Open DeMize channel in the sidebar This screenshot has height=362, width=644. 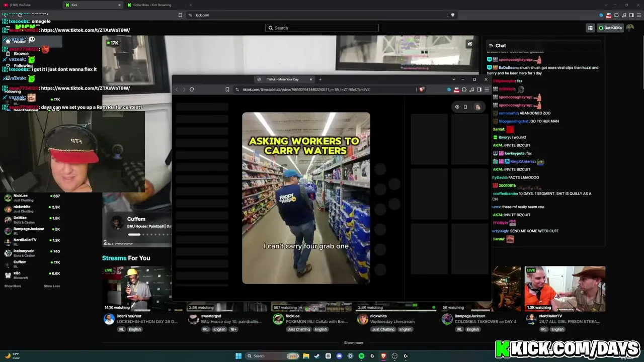(32, 220)
